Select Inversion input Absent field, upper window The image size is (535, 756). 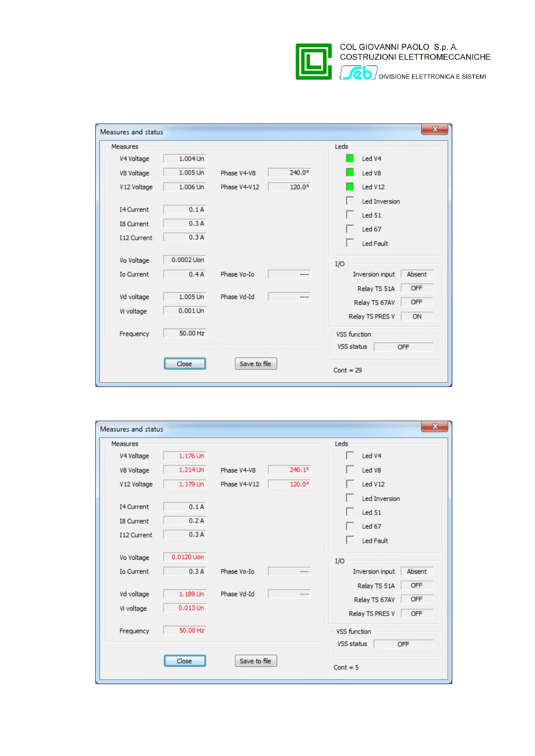(417, 274)
